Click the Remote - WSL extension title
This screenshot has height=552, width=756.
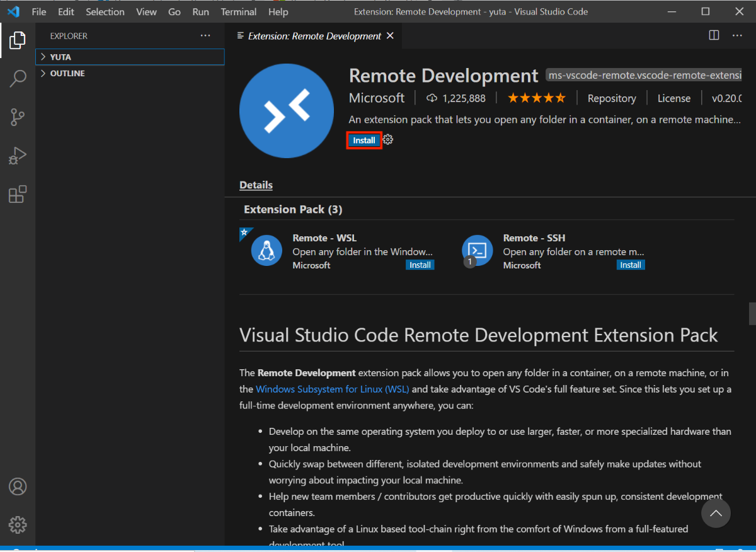click(324, 238)
